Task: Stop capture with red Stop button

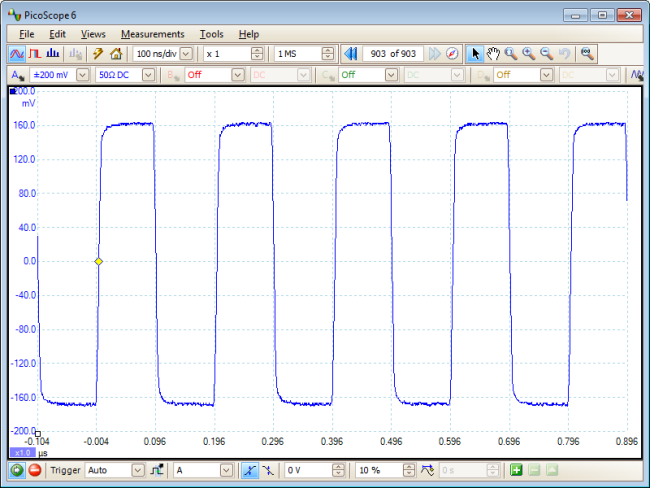Action: (34, 470)
